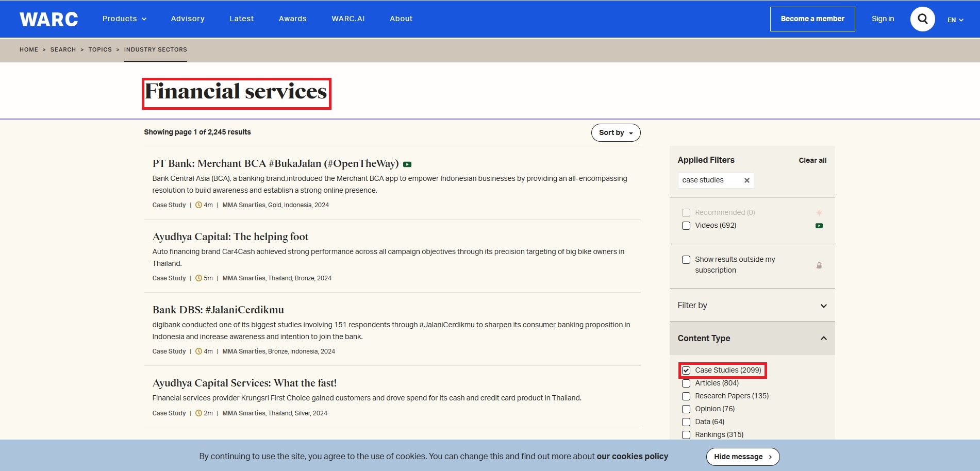Image resolution: width=980 pixels, height=471 pixels.
Task: Go to the Awards menu item
Action: [292, 19]
